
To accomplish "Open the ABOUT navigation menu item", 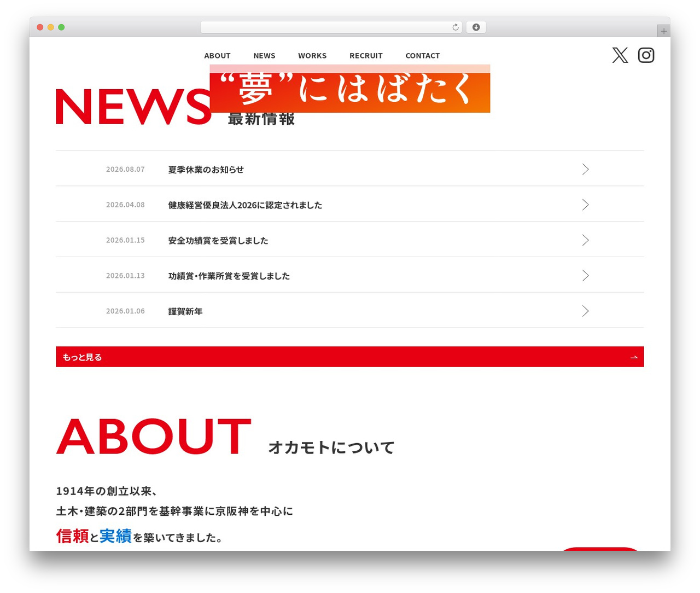I will [x=217, y=56].
